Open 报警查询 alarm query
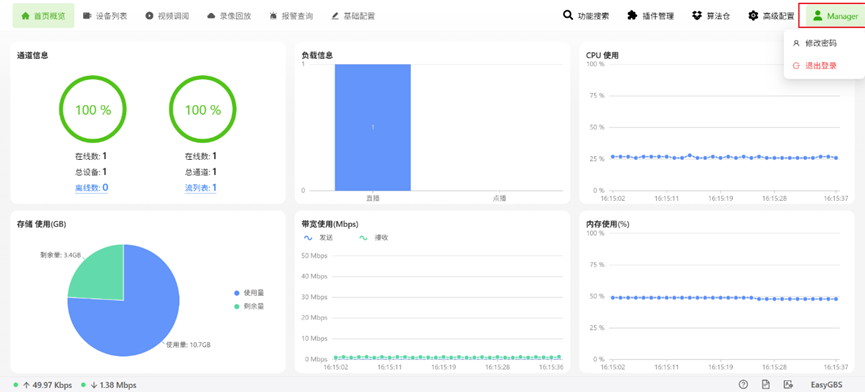Screen dimensions: 865x392 pos(291,16)
